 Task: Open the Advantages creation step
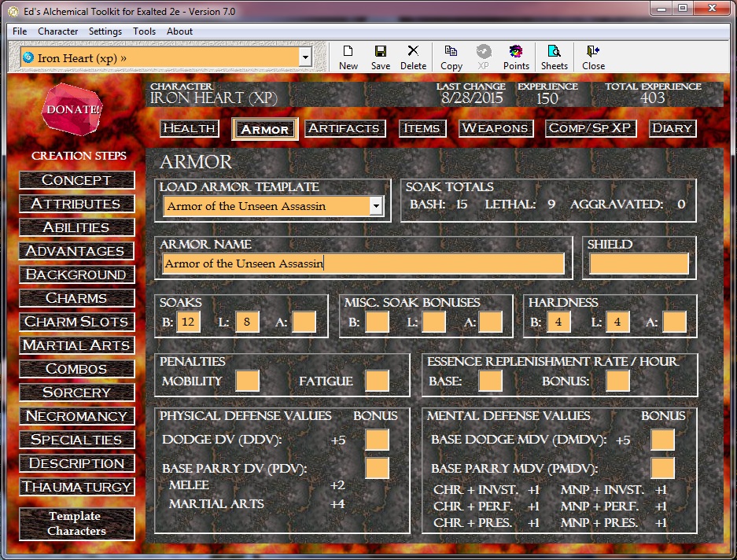point(76,251)
